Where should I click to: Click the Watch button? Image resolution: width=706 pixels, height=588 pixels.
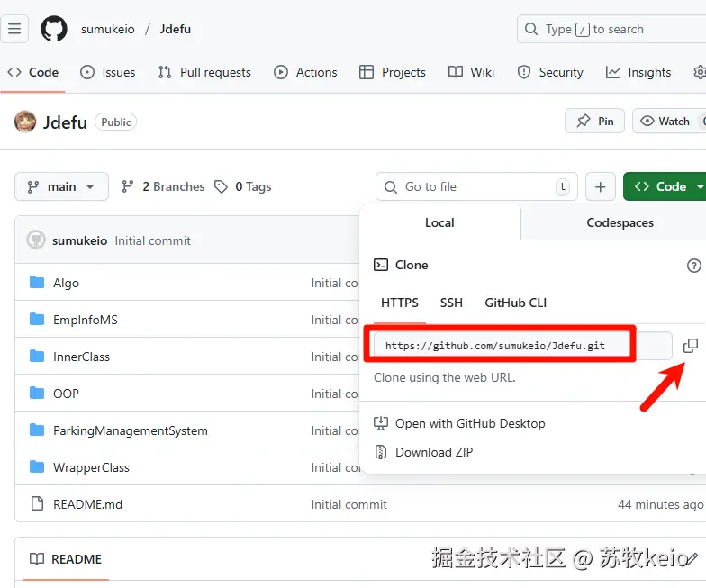click(668, 121)
